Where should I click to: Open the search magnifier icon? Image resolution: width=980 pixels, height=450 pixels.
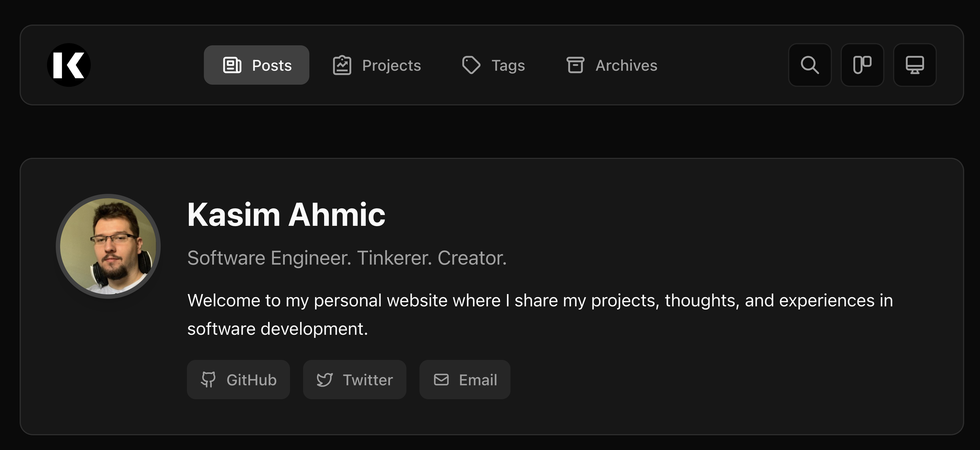point(809,65)
